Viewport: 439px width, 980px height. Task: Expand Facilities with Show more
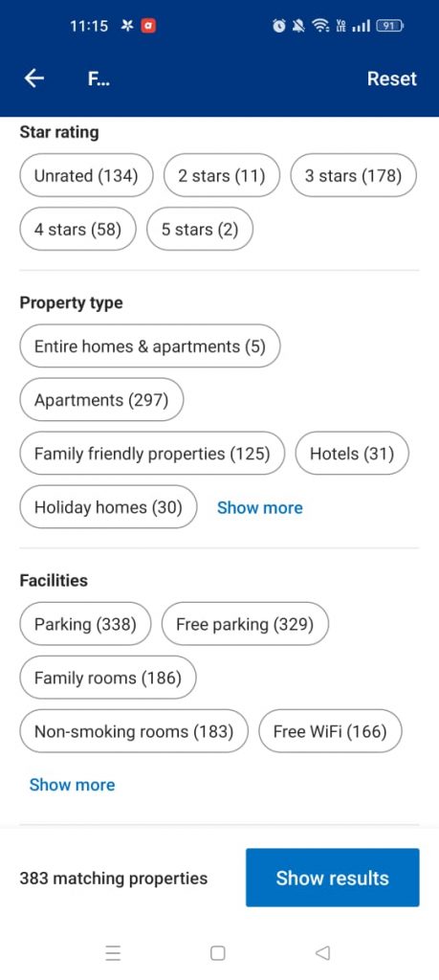[x=73, y=785]
